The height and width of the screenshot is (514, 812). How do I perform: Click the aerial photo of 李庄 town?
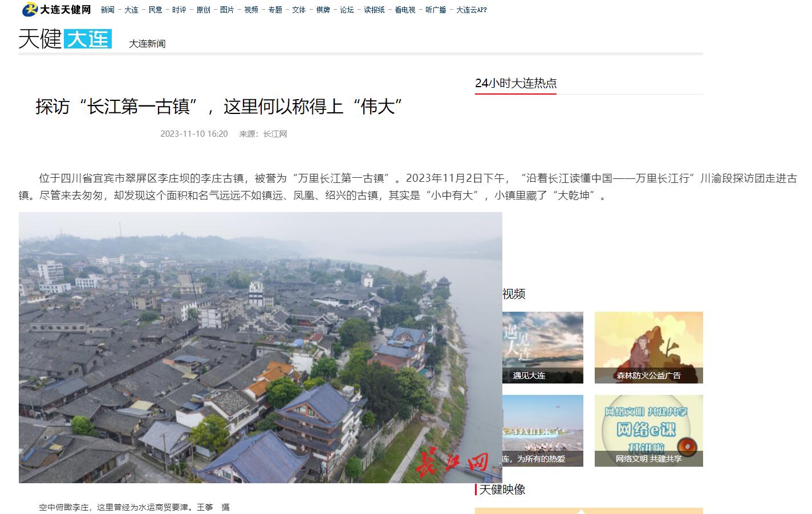pyautogui.click(x=261, y=348)
